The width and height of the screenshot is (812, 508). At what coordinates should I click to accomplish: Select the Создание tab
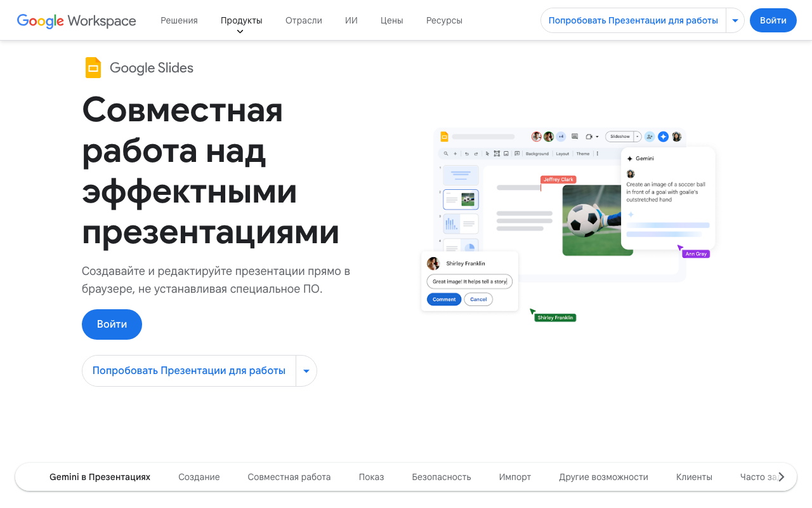[199, 477]
